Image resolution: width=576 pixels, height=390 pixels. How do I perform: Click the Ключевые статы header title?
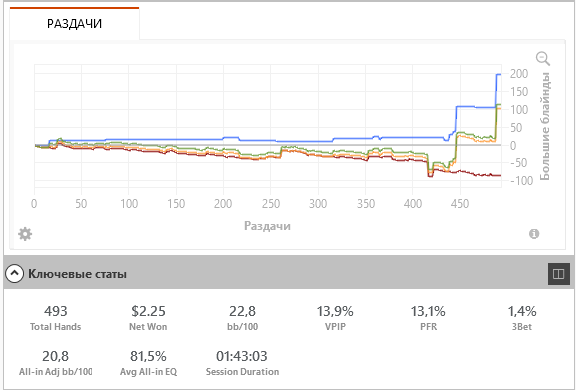(x=78, y=274)
